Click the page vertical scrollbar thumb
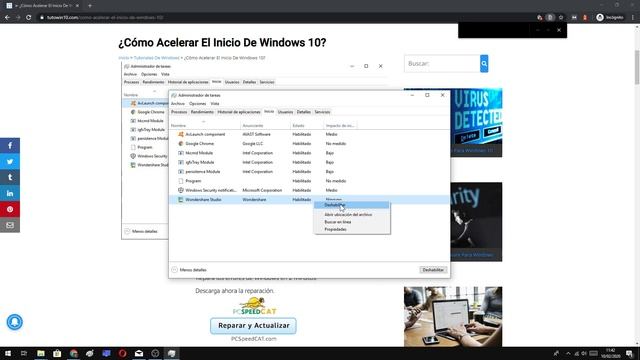Image resolution: width=640 pixels, height=360 pixels. click(x=637, y=67)
